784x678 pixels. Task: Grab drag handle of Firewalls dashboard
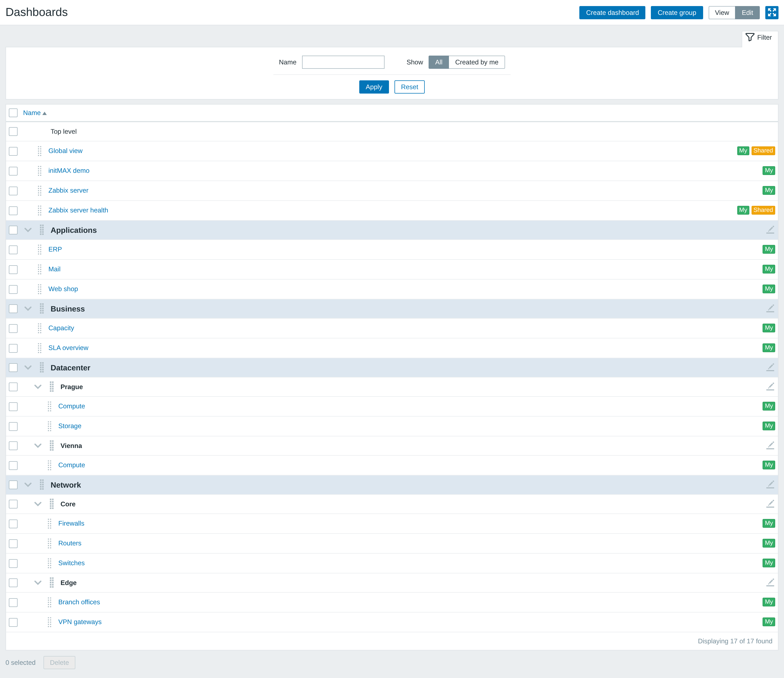pos(50,524)
